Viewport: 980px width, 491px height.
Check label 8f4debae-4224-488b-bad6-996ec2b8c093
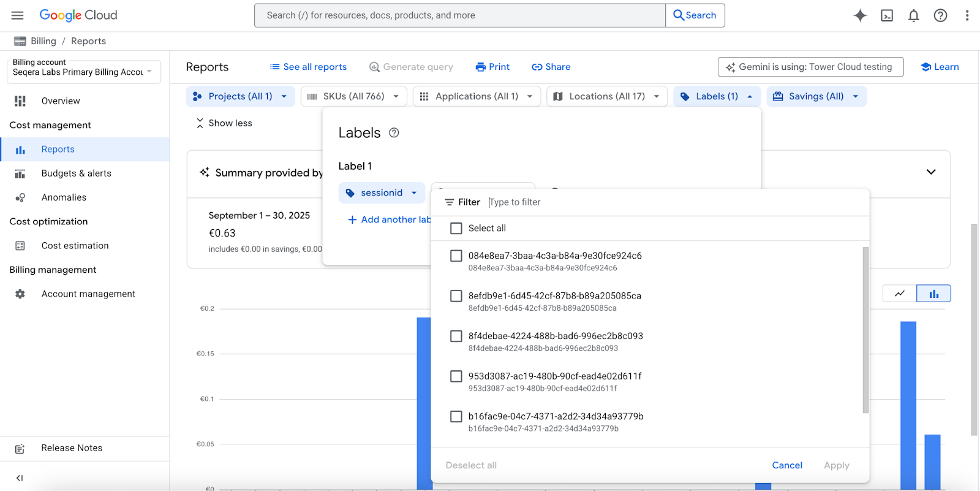456,336
